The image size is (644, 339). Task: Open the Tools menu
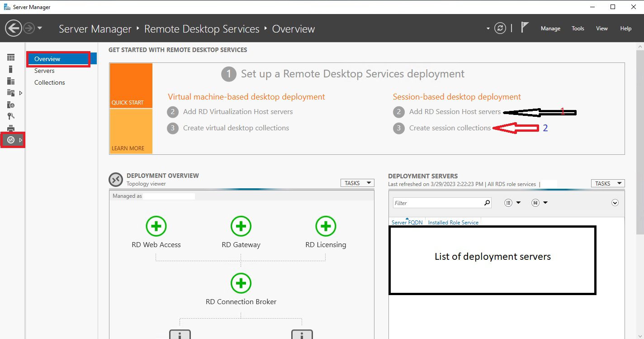tap(578, 29)
